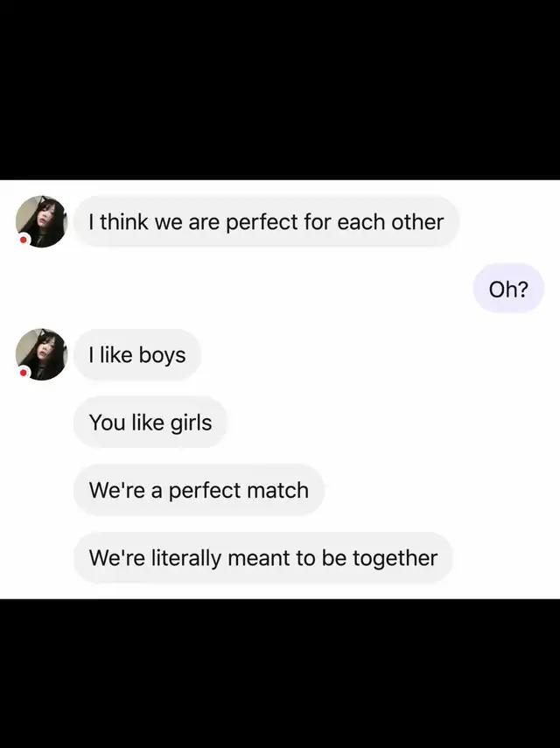This screenshot has width=560, height=748.
Task: Click the word "think" in the first message
Action: pos(124,222)
